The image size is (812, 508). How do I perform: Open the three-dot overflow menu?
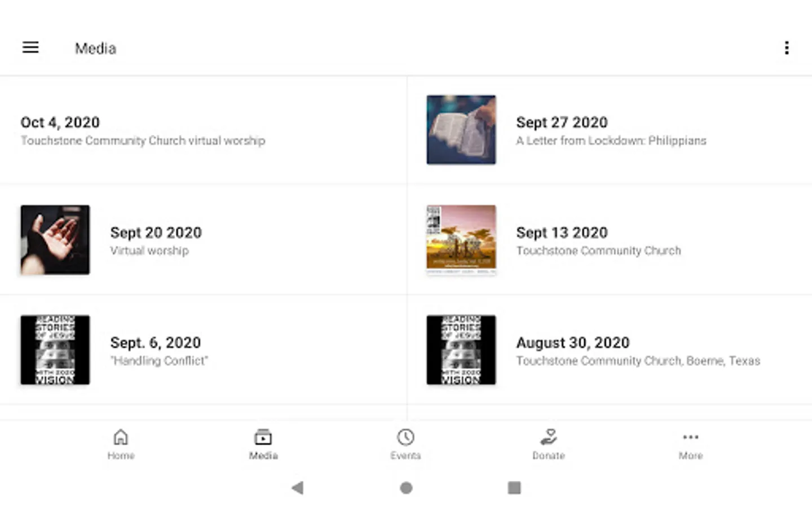pyautogui.click(x=787, y=48)
